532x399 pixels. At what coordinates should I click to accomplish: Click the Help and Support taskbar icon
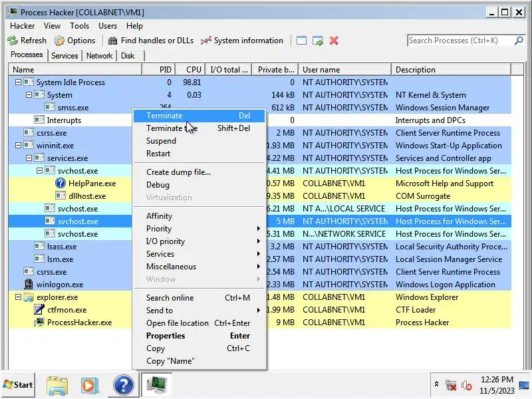click(124, 386)
